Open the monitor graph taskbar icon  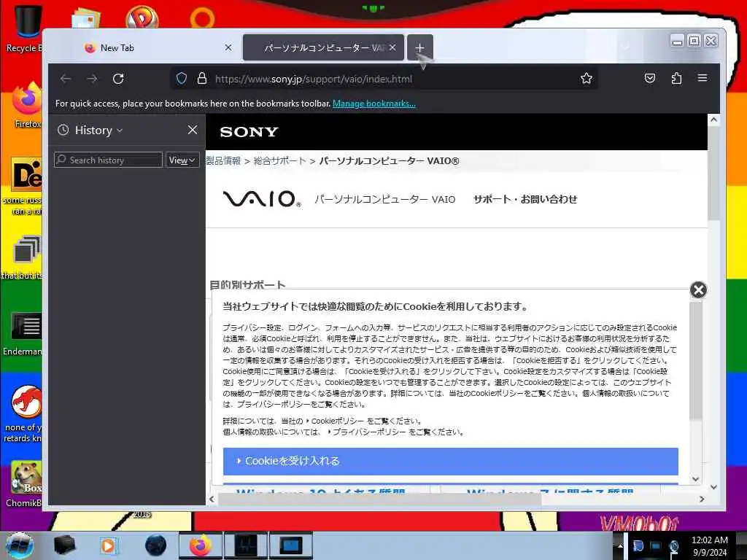(246, 545)
